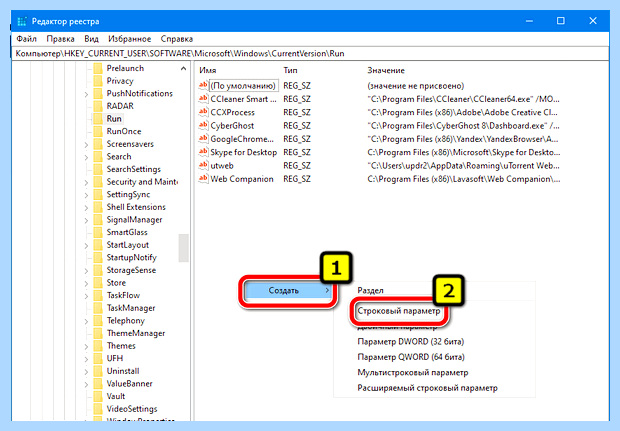Choose Параметр DWORD (32 бита)
The image size is (620, 431).
pyautogui.click(x=411, y=341)
